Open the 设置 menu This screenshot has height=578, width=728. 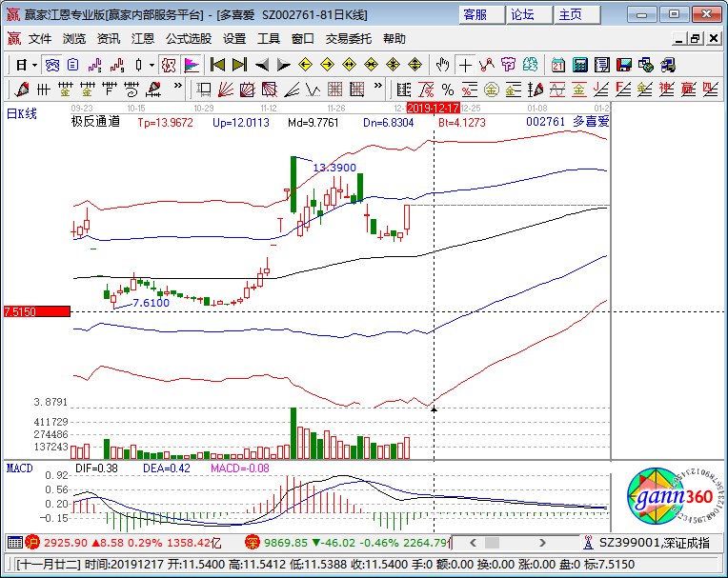[234, 39]
